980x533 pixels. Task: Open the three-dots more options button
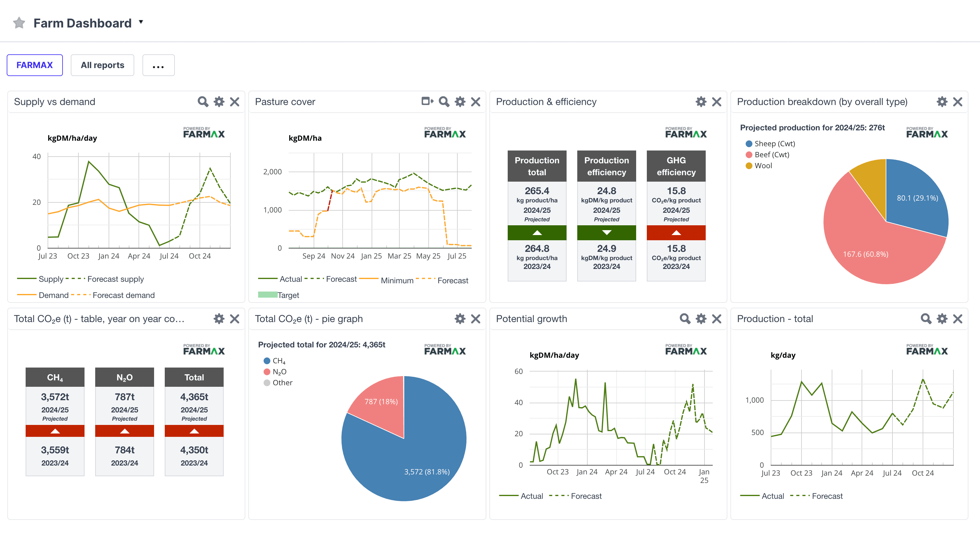pos(158,65)
